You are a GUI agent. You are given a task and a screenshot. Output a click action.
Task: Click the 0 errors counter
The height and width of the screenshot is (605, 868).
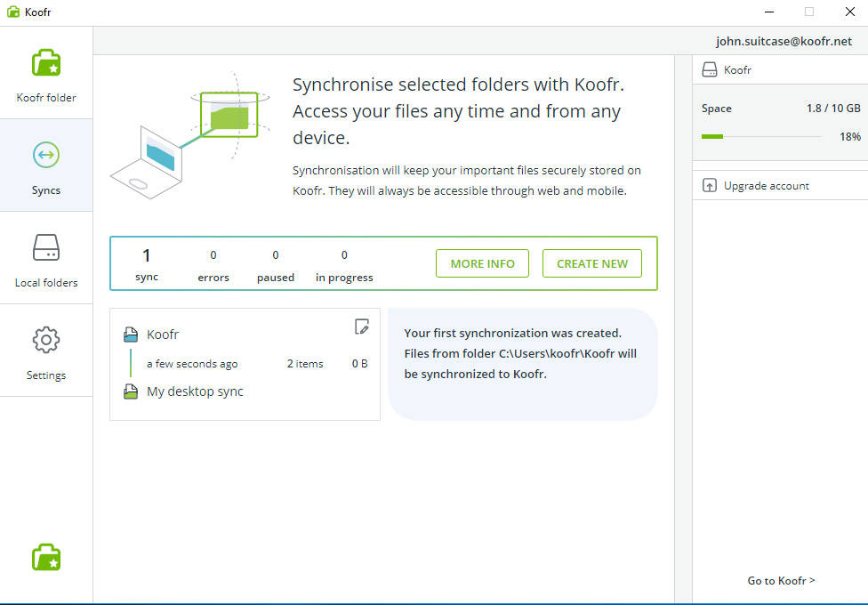[213, 265]
